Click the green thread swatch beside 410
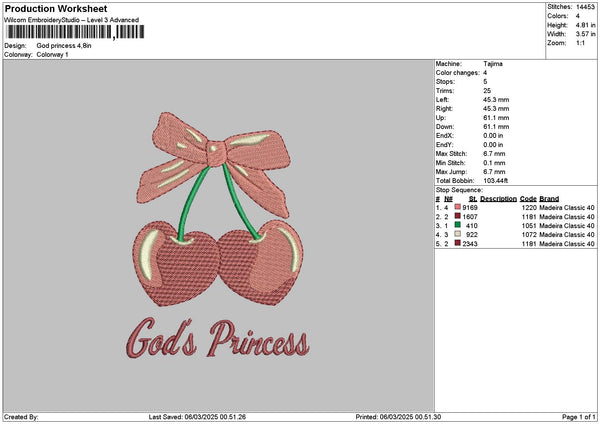Screen dimensions: 600x424 pos(457,225)
